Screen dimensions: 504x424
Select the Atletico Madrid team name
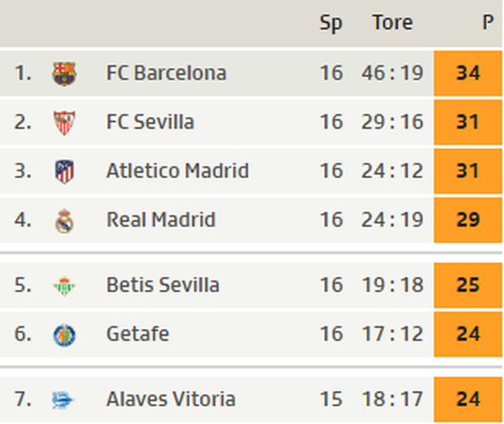178,170
